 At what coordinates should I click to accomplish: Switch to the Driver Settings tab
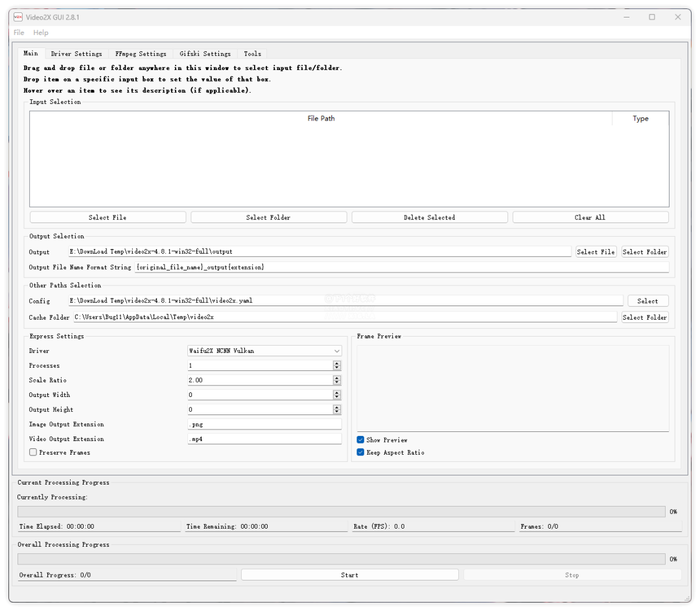click(x=76, y=54)
